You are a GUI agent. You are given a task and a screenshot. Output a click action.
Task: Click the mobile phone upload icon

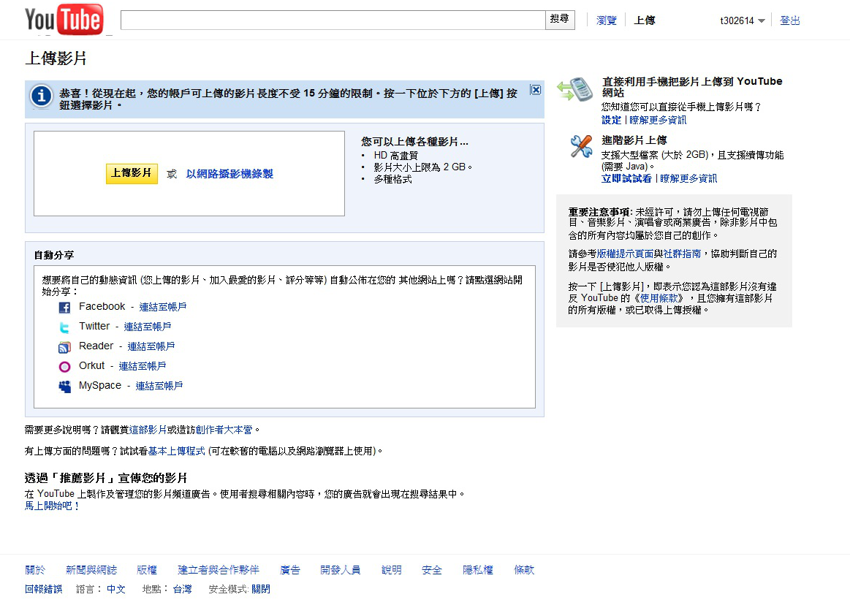[x=575, y=89]
